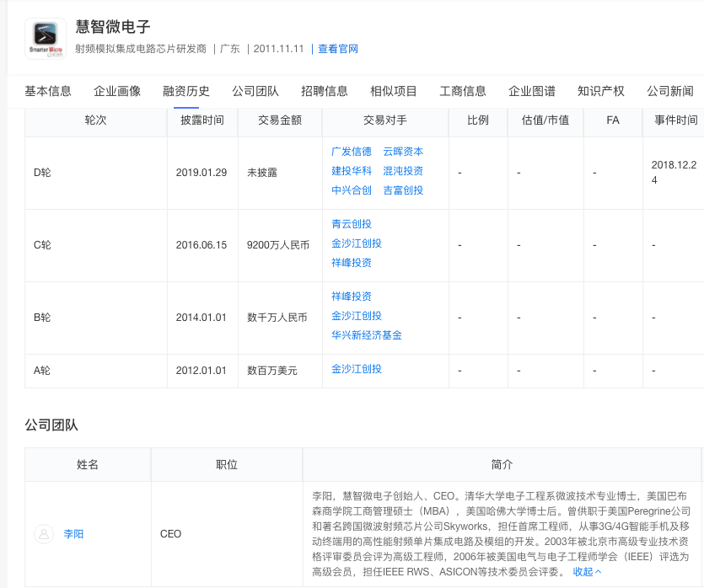This screenshot has height=588, width=704.
Task: Open 金沙江创投 in the A轮 row
Action: [x=357, y=369]
